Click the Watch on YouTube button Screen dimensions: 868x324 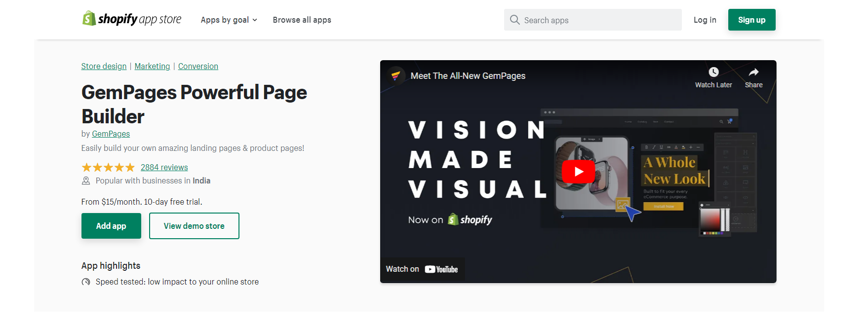(x=422, y=269)
